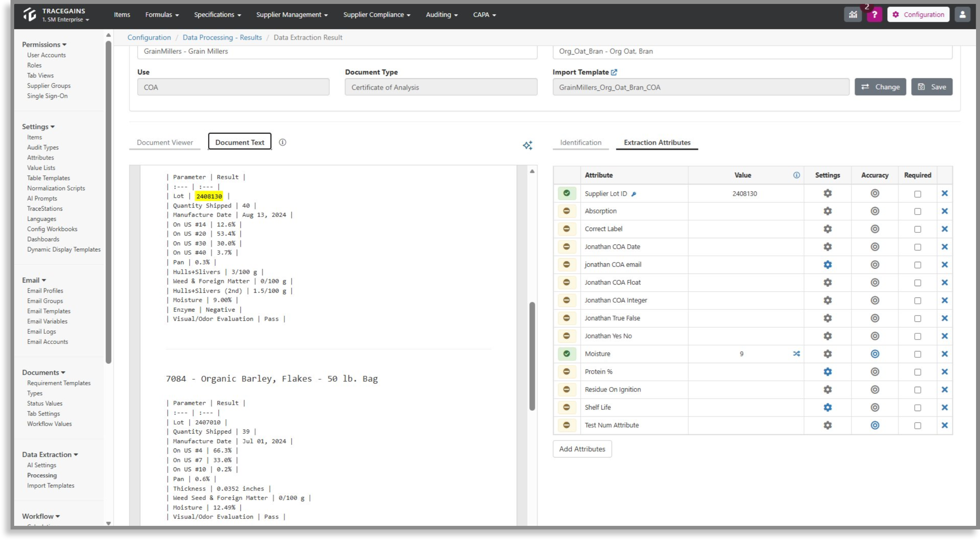Image resolution: width=980 pixels, height=540 pixels.
Task: Open the dashboard chart icon in top bar
Action: pyautogui.click(x=853, y=15)
